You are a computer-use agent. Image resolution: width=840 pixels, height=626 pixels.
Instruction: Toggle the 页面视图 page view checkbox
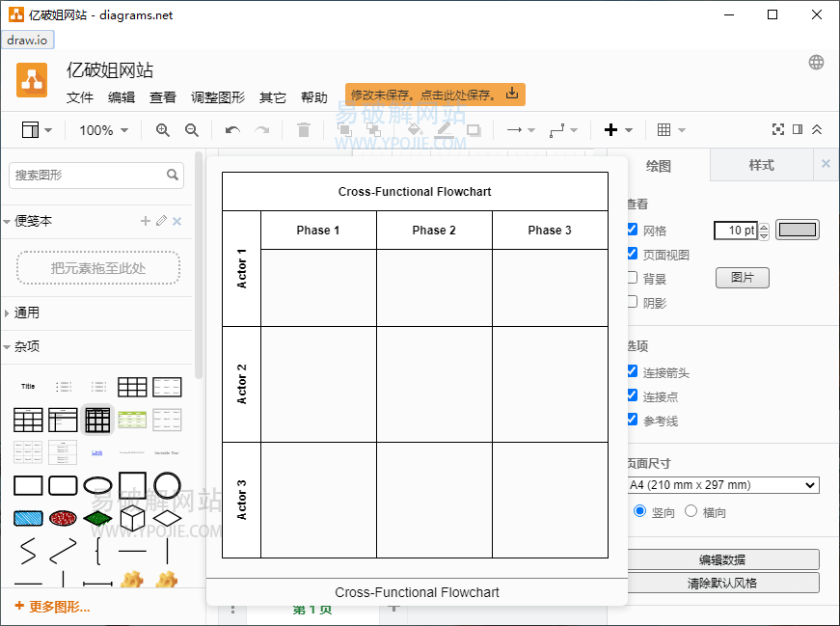(x=632, y=254)
